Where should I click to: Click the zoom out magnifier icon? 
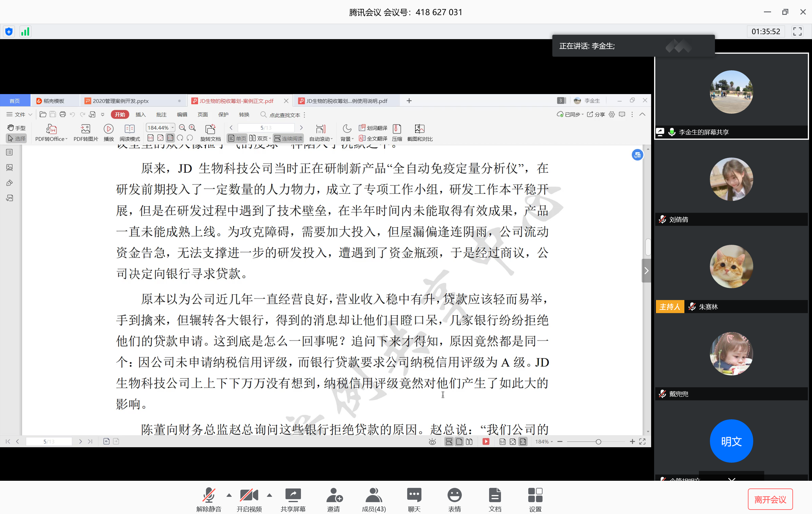(183, 128)
